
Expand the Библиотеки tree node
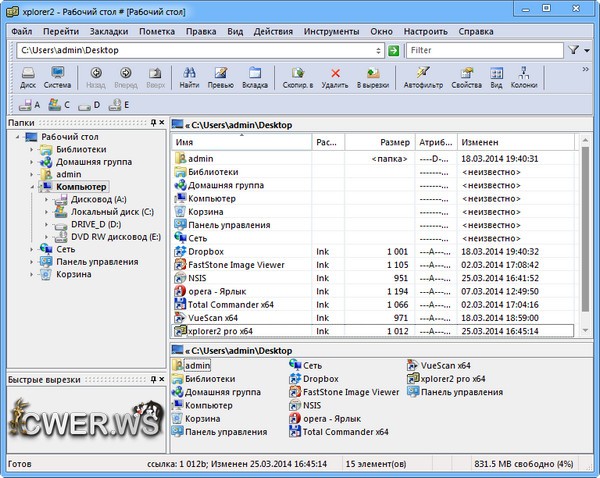click(32, 149)
